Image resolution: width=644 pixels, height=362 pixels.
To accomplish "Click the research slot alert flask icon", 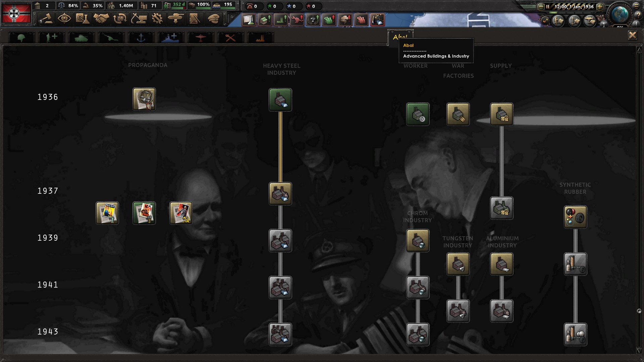I will pos(249,20).
